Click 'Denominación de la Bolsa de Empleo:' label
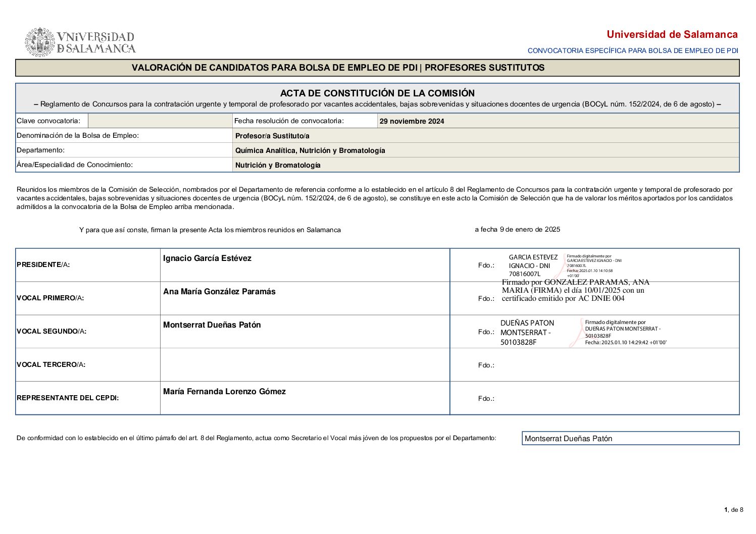 coord(78,135)
